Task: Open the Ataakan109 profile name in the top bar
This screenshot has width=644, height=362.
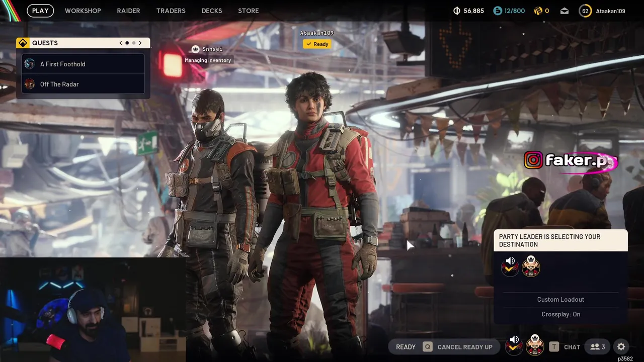Action: click(x=610, y=11)
